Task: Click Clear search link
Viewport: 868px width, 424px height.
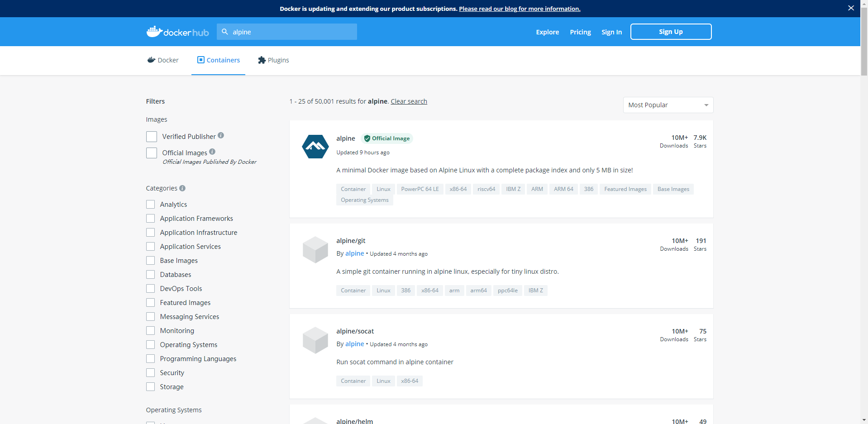Action: pyautogui.click(x=409, y=101)
